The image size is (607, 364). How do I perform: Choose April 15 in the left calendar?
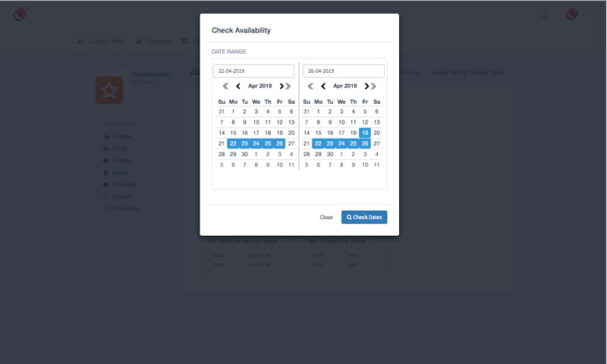click(x=233, y=133)
